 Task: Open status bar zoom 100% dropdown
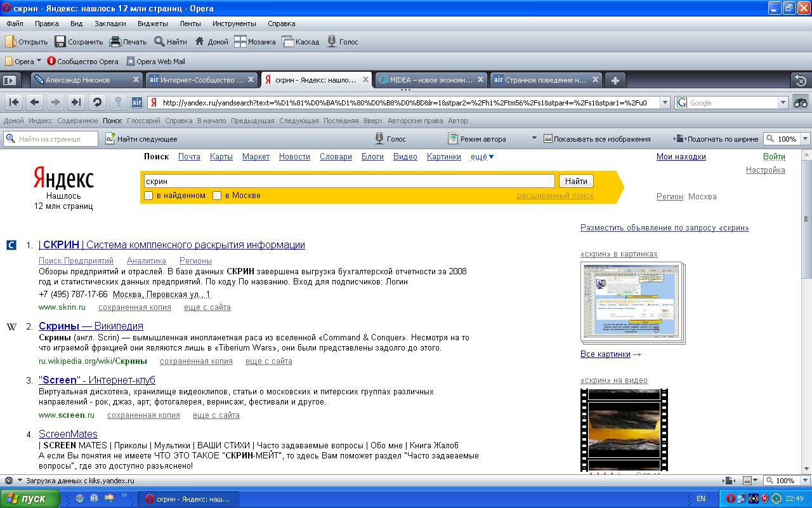click(804, 481)
